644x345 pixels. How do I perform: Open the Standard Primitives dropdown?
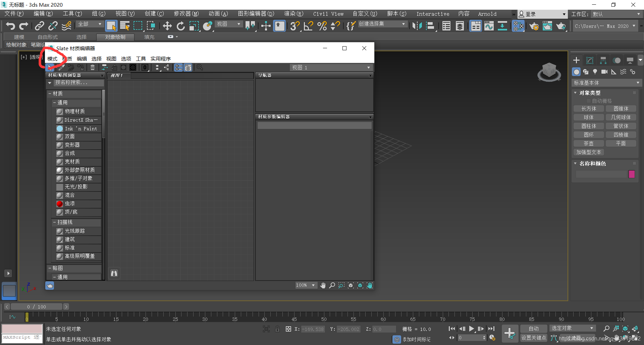coord(607,83)
